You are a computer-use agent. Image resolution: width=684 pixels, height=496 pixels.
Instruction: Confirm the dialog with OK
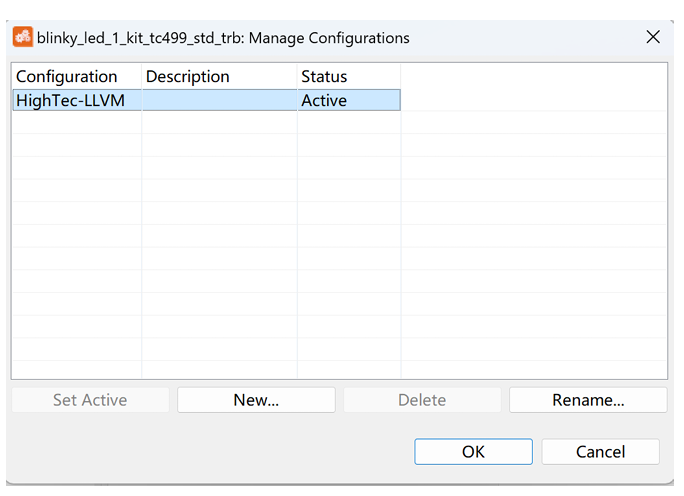(473, 452)
